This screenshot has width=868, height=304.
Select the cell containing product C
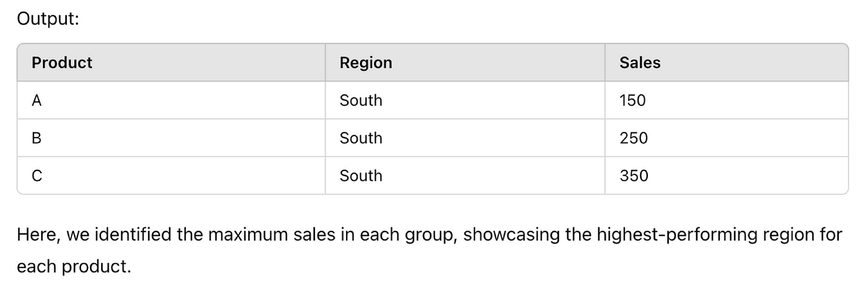click(x=171, y=176)
